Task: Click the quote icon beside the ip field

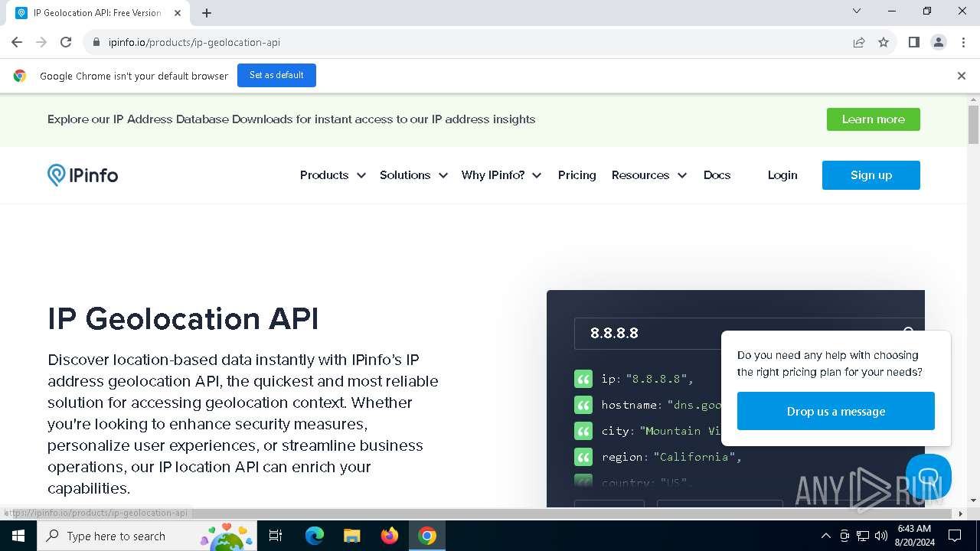Action: coord(583,379)
